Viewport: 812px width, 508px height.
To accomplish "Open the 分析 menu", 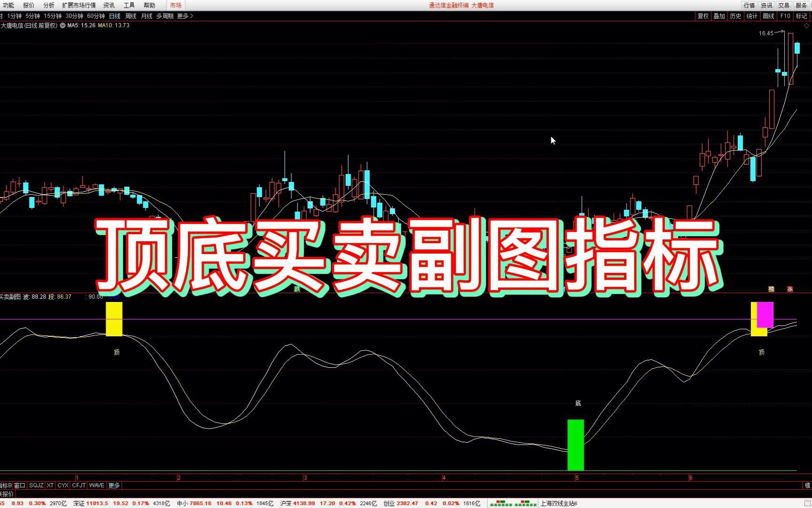I will coord(48,5).
